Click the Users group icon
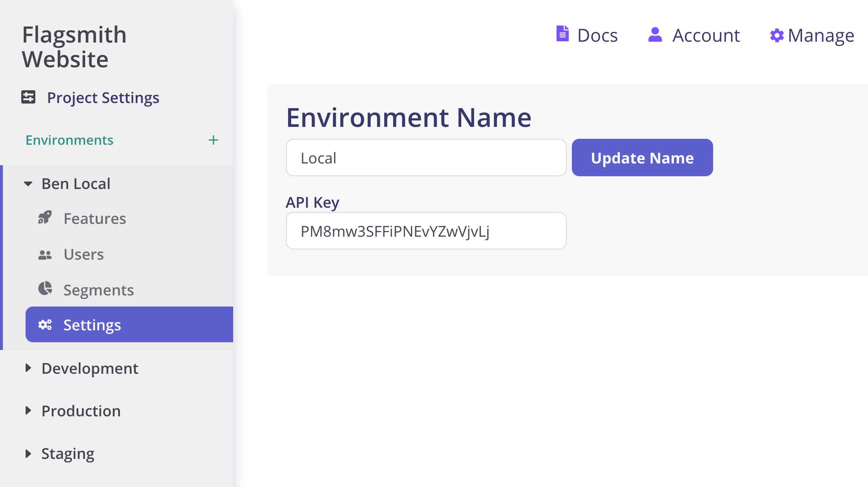 click(45, 253)
